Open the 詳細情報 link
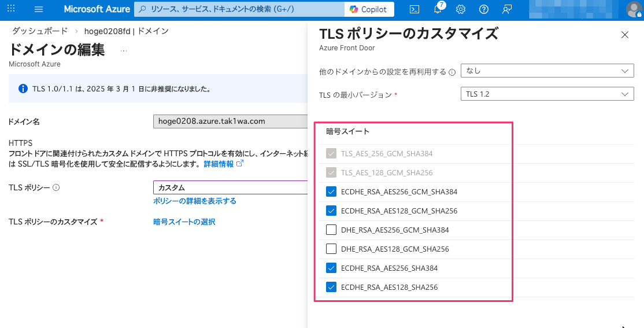644x328 pixels. tap(223, 164)
